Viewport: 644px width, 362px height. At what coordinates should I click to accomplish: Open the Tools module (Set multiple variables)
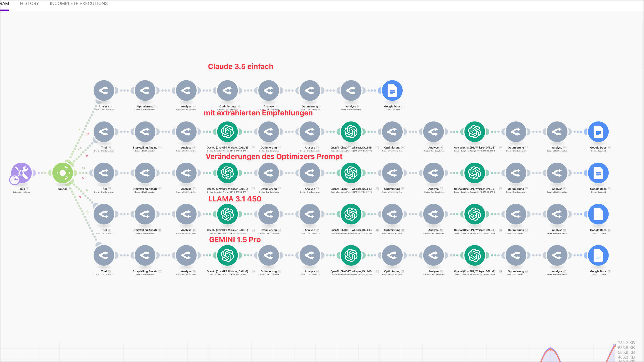22,173
